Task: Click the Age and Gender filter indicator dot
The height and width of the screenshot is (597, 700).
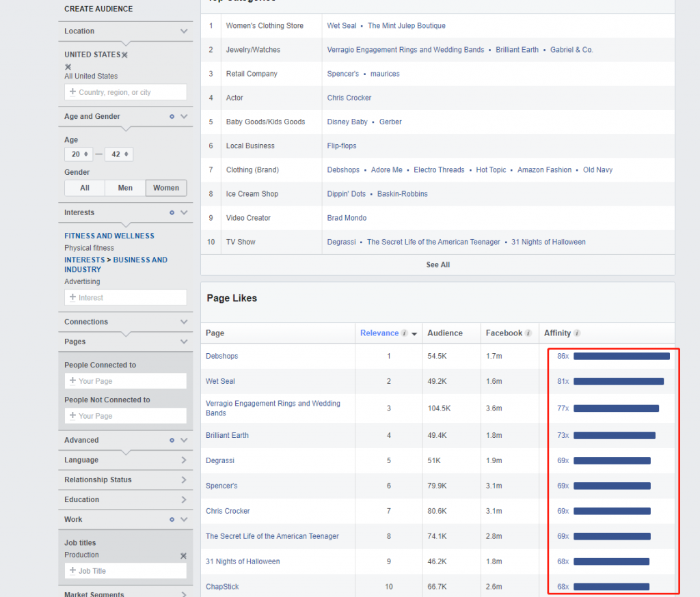Action: coord(172,116)
